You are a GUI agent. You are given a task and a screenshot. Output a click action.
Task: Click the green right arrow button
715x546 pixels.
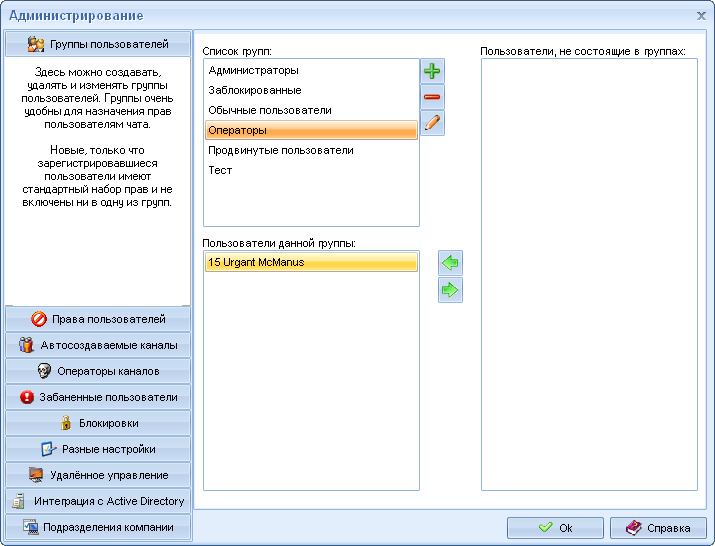(451, 290)
